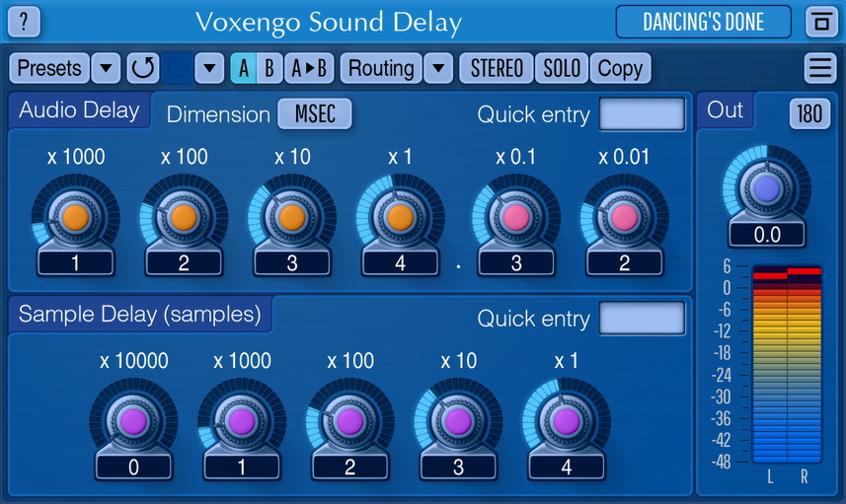The image size is (846, 504).
Task: Click the Out gain knob
Action: (x=767, y=188)
